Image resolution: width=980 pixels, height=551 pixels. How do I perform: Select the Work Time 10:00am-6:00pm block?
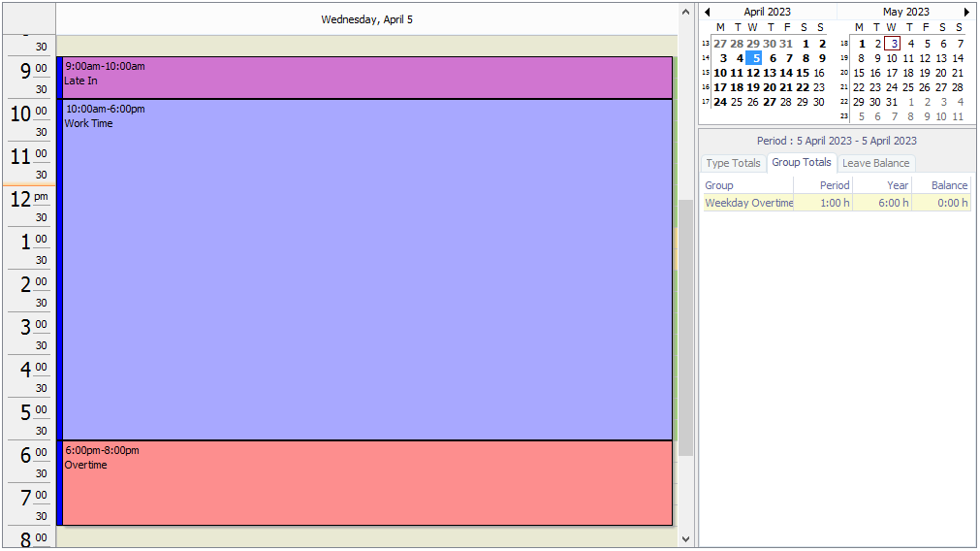pos(366,270)
